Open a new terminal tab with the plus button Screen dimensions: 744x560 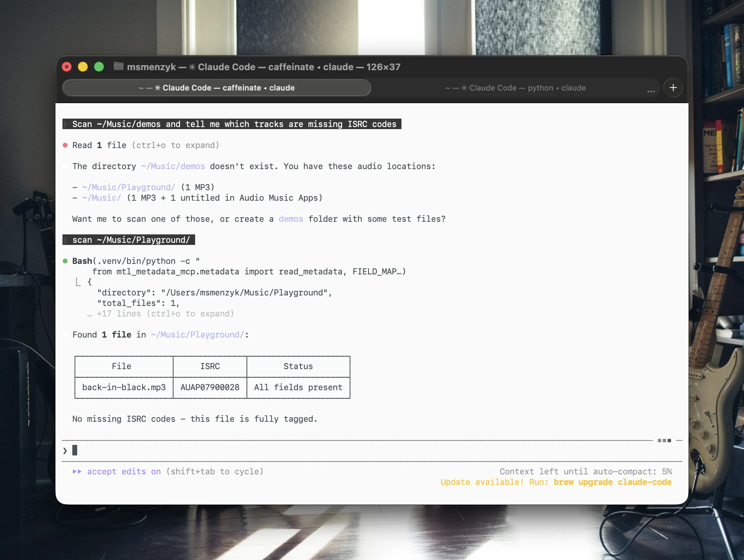pyautogui.click(x=673, y=87)
